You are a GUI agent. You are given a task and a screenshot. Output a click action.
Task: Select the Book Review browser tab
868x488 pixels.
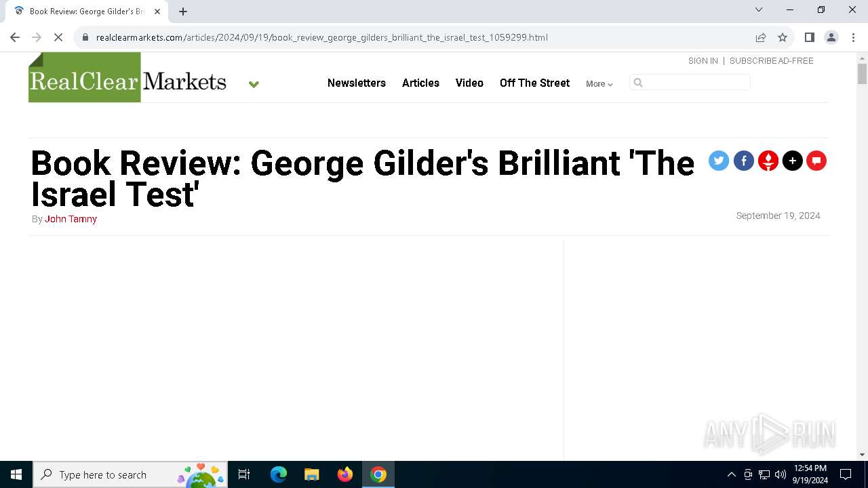pos(87,12)
